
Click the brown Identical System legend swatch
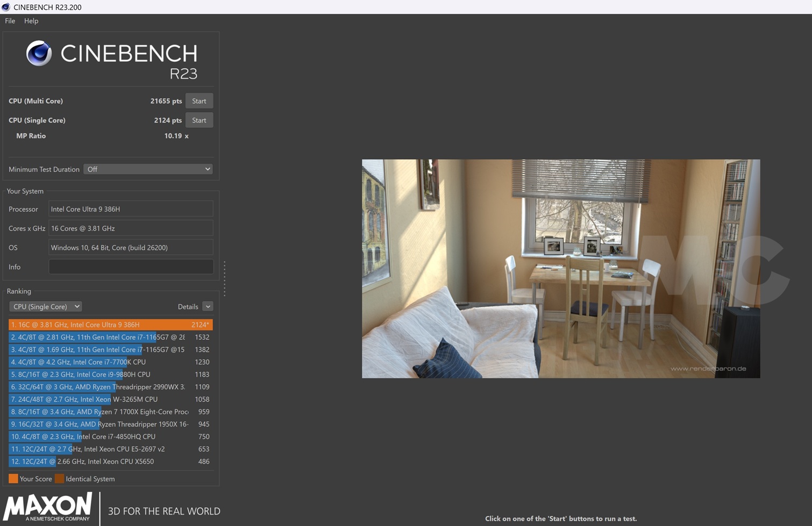[x=59, y=479]
